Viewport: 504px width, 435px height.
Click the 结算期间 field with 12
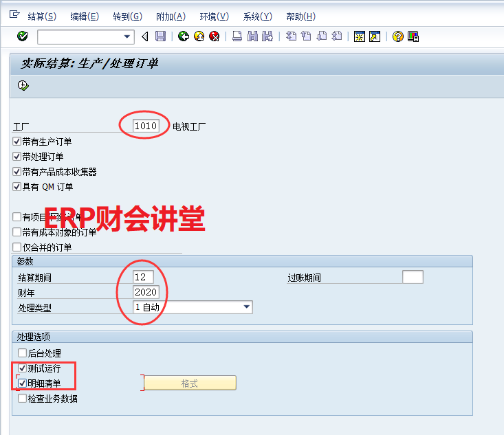(143, 277)
